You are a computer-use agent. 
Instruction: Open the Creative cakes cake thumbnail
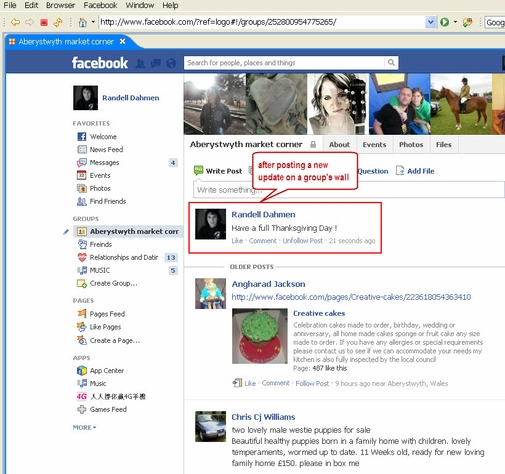(x=260, y=336)
